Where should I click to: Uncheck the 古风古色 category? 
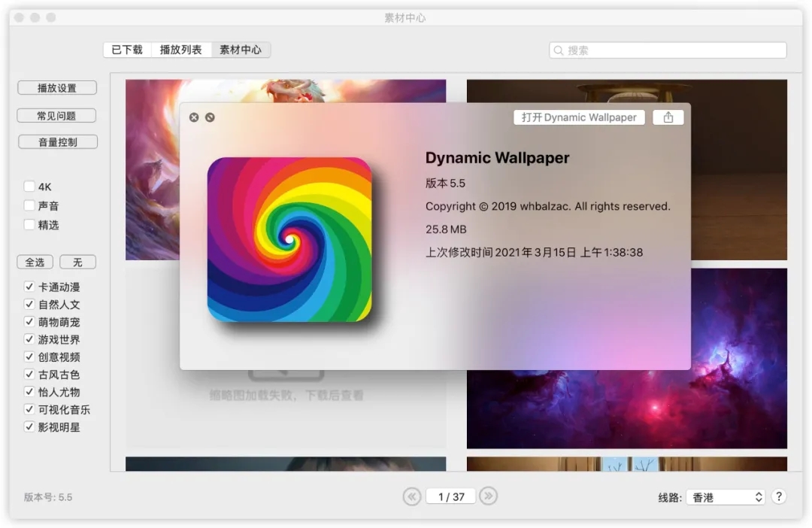coord(29,374)
